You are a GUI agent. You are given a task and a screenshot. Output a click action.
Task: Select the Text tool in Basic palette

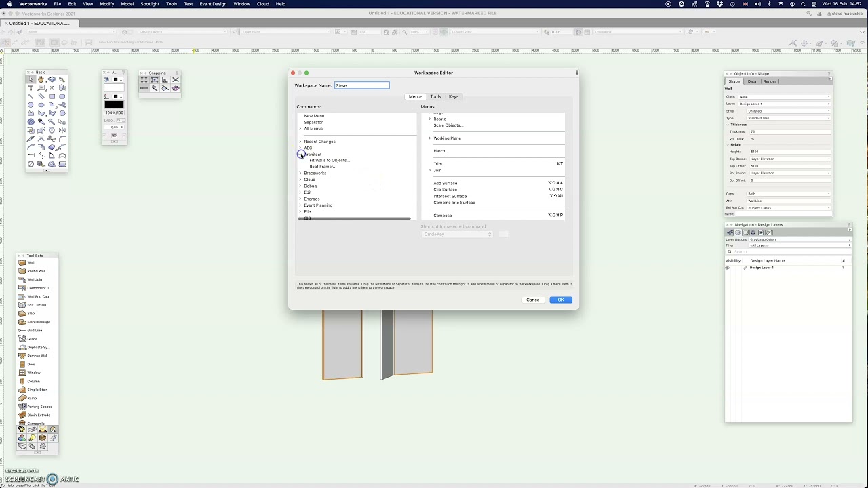coord(31,88)
